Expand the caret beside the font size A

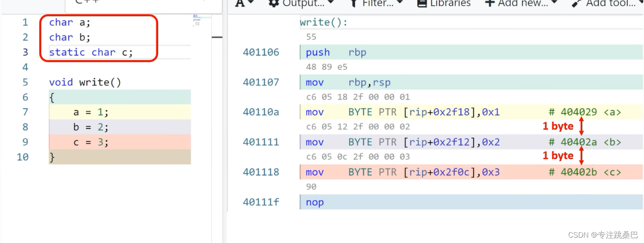[x=251, y=3]
